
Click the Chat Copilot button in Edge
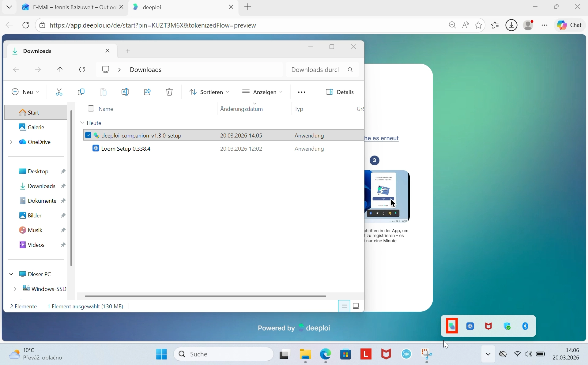click(x=570, y=25)
